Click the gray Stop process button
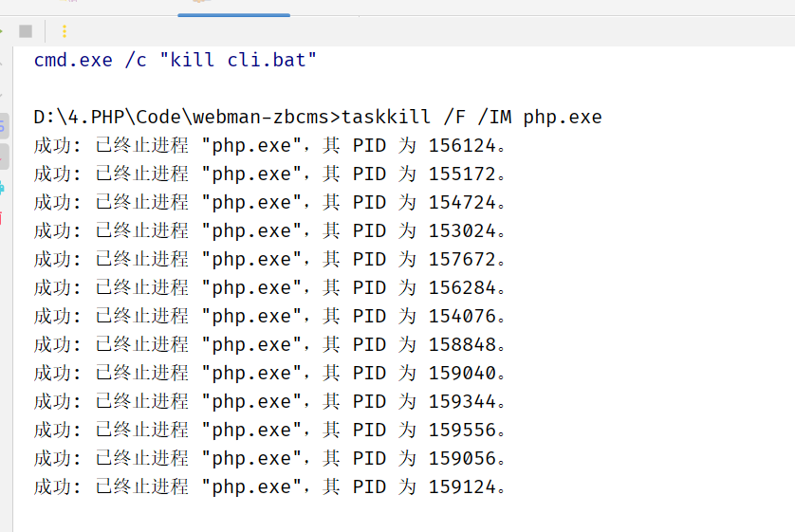The height and width of the screenshot is (532, 795). click(x=26, y=31)
